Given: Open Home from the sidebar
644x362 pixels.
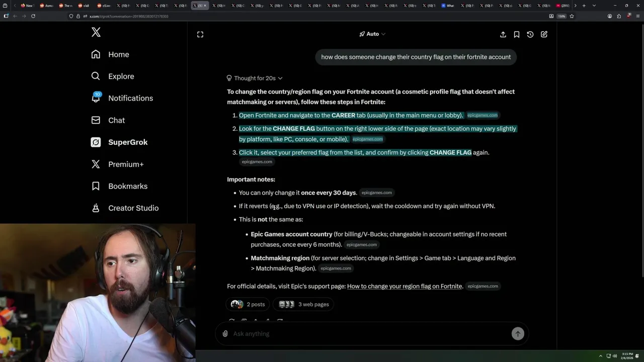Looking at the screenshot, I should coord(110,54).
